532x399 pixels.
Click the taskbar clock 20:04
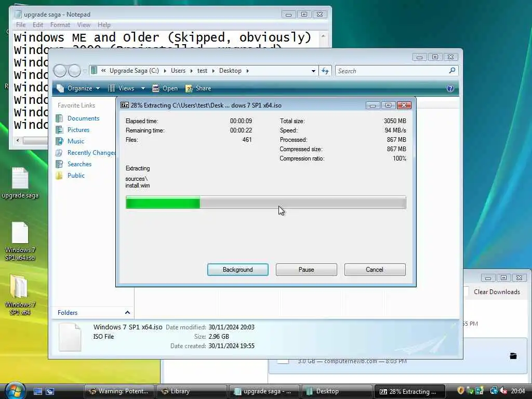(x=518, y=391)
